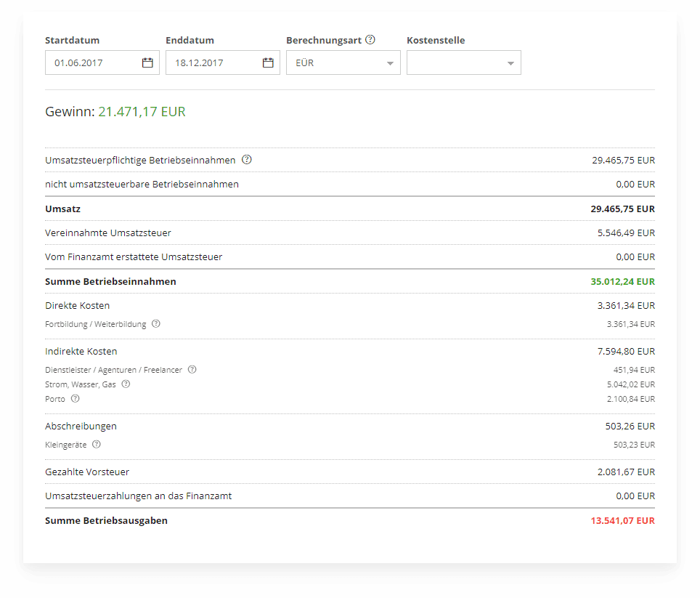Select the Direkte Kosten row
This screenshot has height=598, width=700.
click(x=78, y=306)
